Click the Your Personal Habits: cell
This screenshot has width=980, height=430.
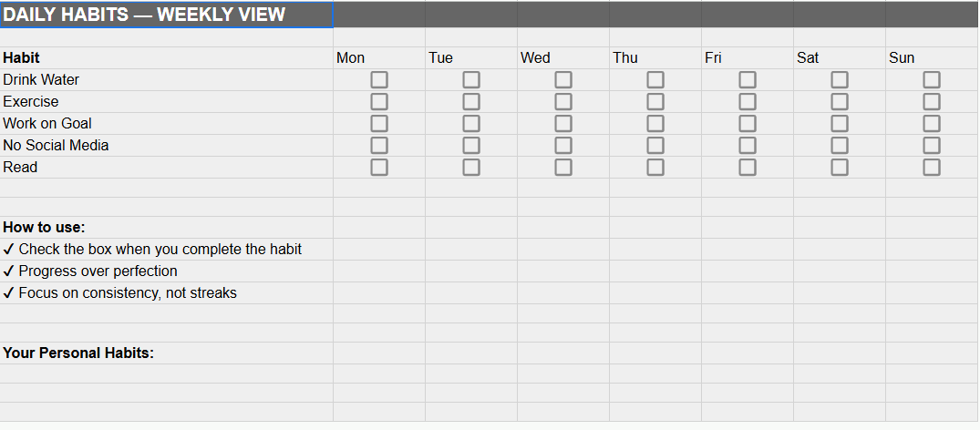click(167, 353)
